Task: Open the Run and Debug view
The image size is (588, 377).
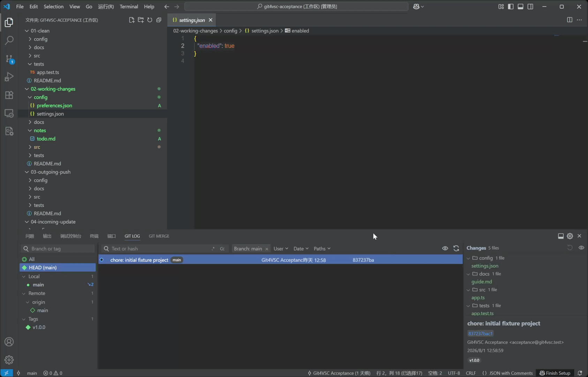Action: click(9, 77)
